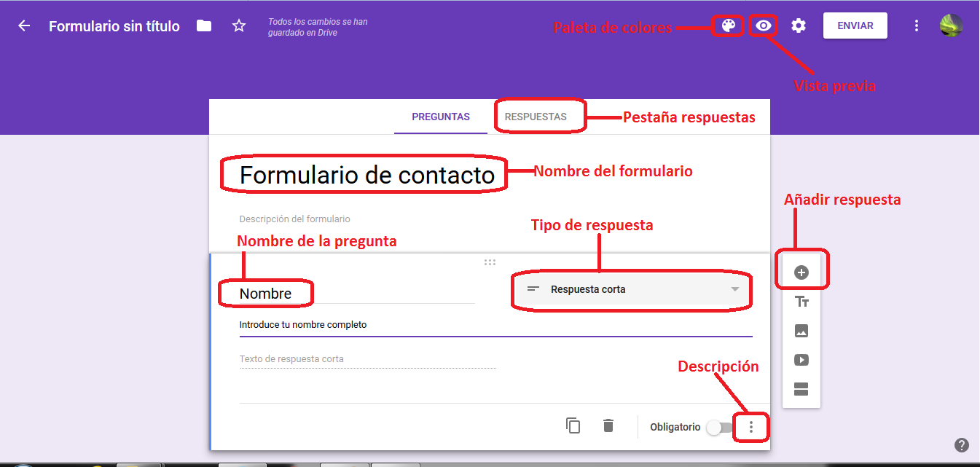Edit the Nombre question title

357,294
